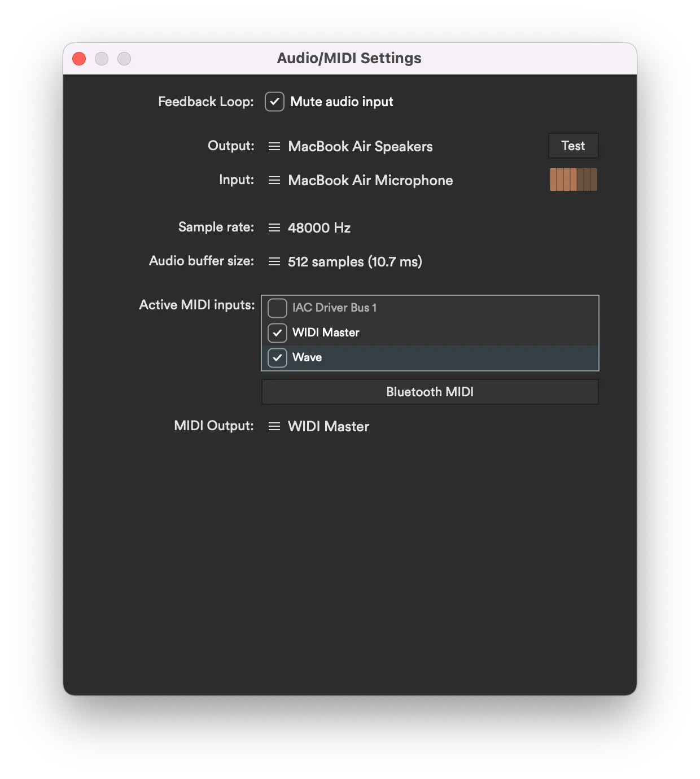Open the WIDI Master MIDI Output dropdown
The height and width of the screenshot is (779, 700).
328,426
